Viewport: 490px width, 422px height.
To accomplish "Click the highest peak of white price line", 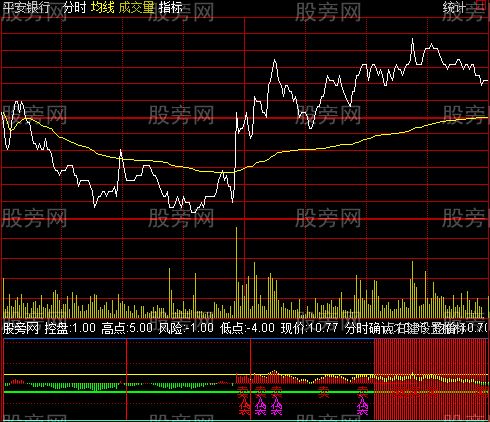I will click(412, 40).
